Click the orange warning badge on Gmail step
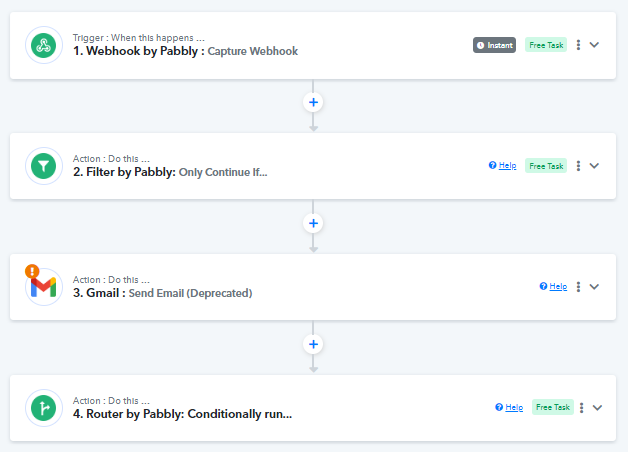This screenshot has width=628, height=452. [32, 271]
